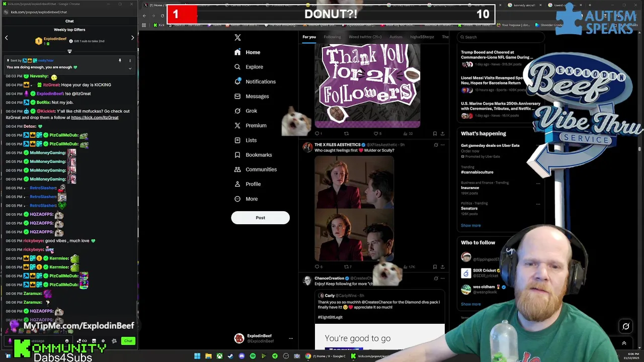Open ExplodinBeef account menu dots
The height and width of the screenshot is (362, 644).
click(290, 338)
